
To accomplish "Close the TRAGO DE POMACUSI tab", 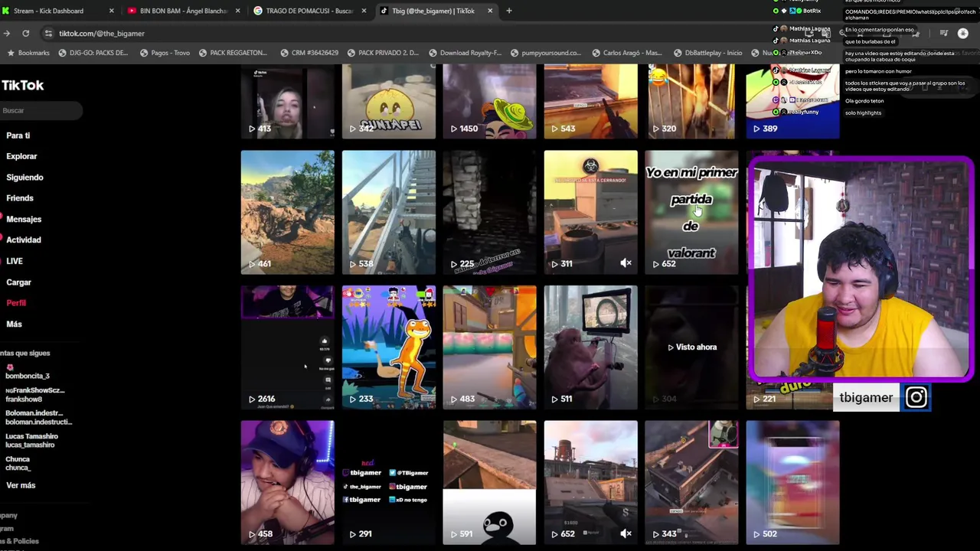I will tap(364, 11).
